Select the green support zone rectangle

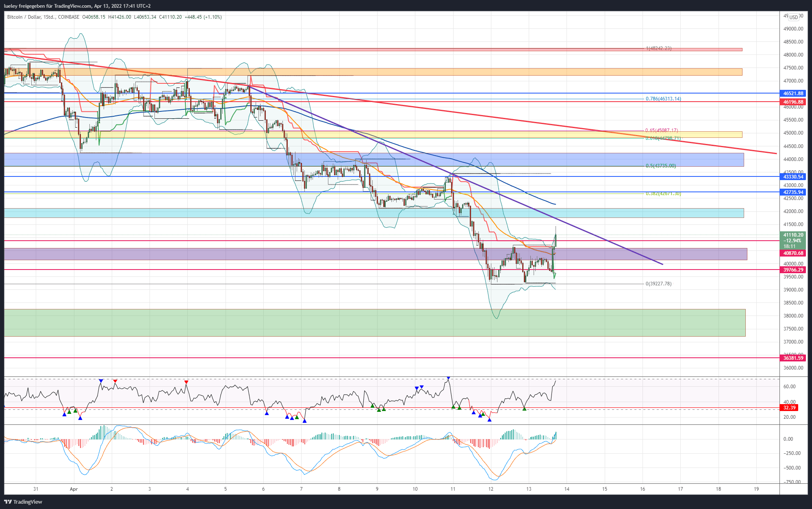point(375,323)
